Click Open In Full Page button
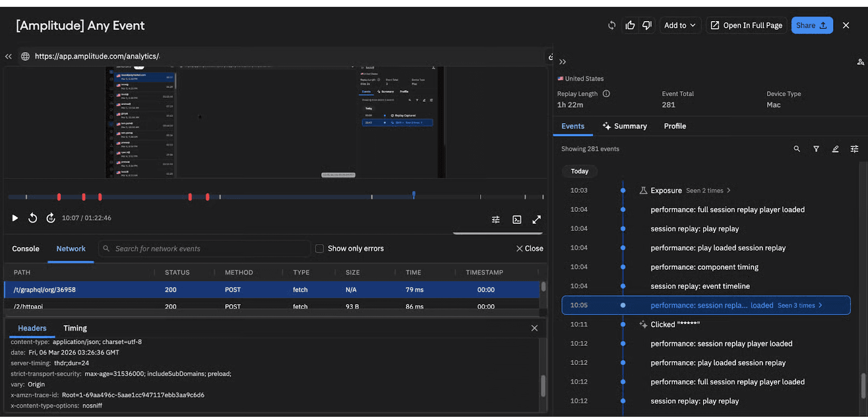The image size is (868, 417). pos(747,26)
